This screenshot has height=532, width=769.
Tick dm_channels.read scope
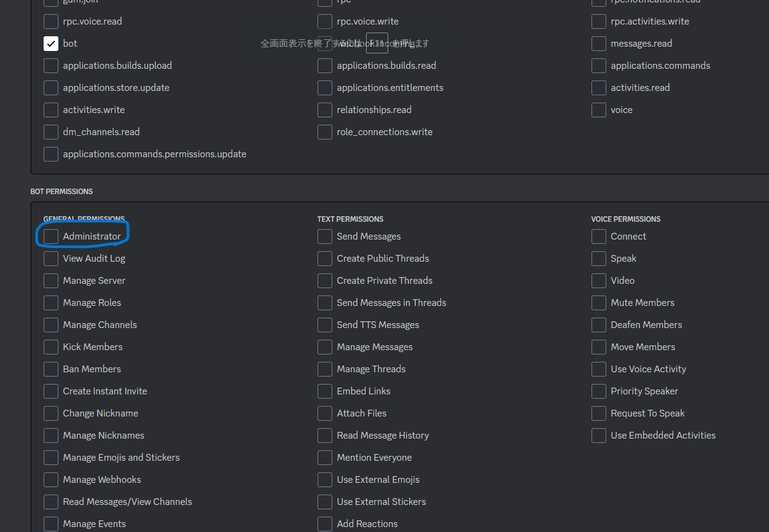pos(51,132)
